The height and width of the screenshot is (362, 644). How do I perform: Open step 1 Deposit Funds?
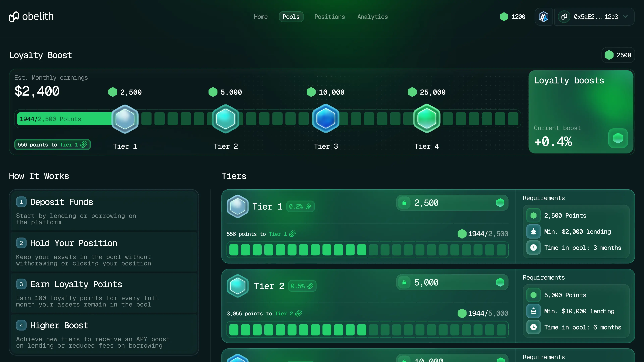104,211
